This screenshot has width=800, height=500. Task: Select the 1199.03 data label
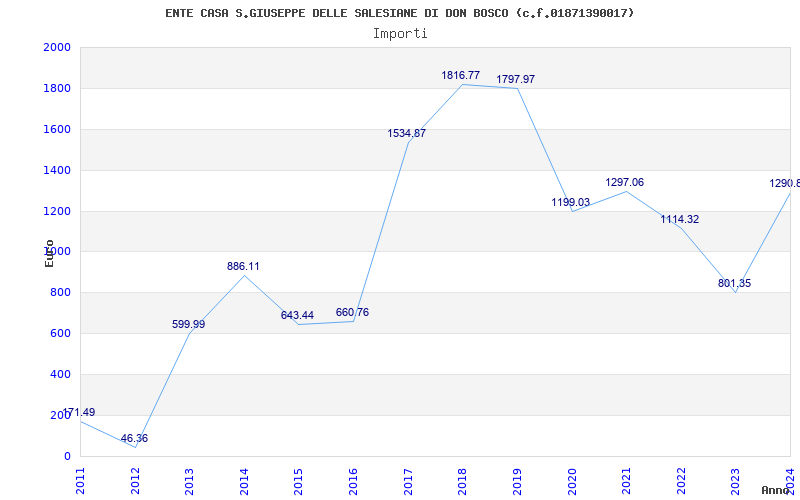570,202
